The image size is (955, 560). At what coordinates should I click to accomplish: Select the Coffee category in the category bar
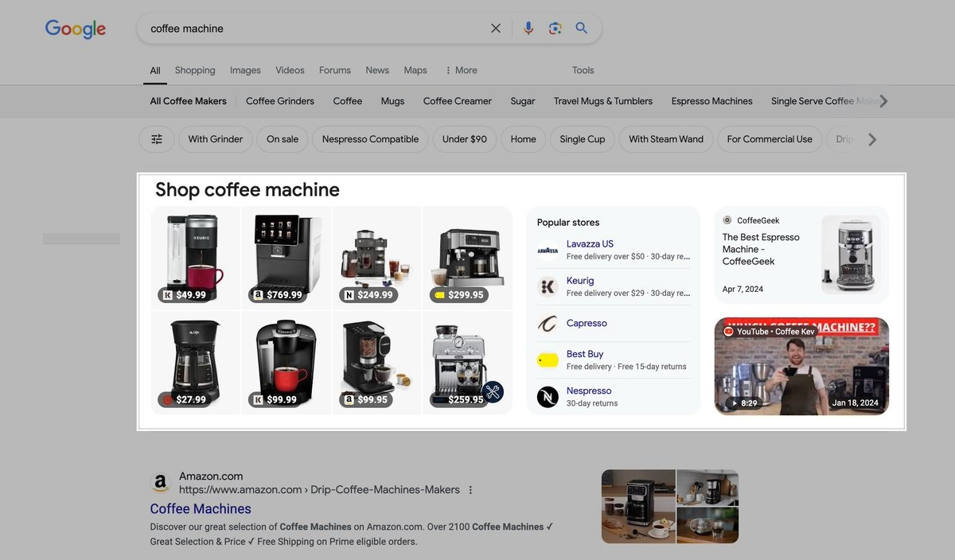(348, 101)
